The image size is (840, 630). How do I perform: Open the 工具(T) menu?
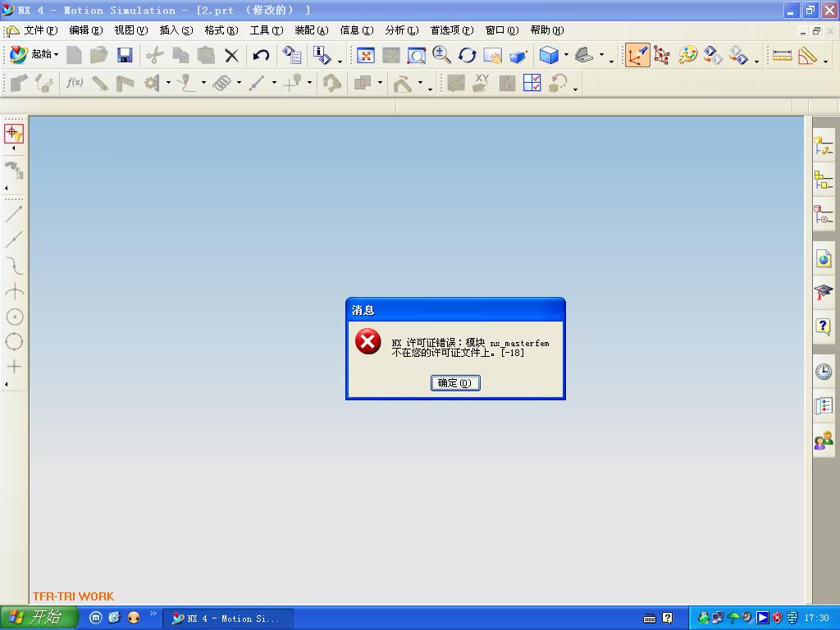pyautogui.click(x=267, y=30)
